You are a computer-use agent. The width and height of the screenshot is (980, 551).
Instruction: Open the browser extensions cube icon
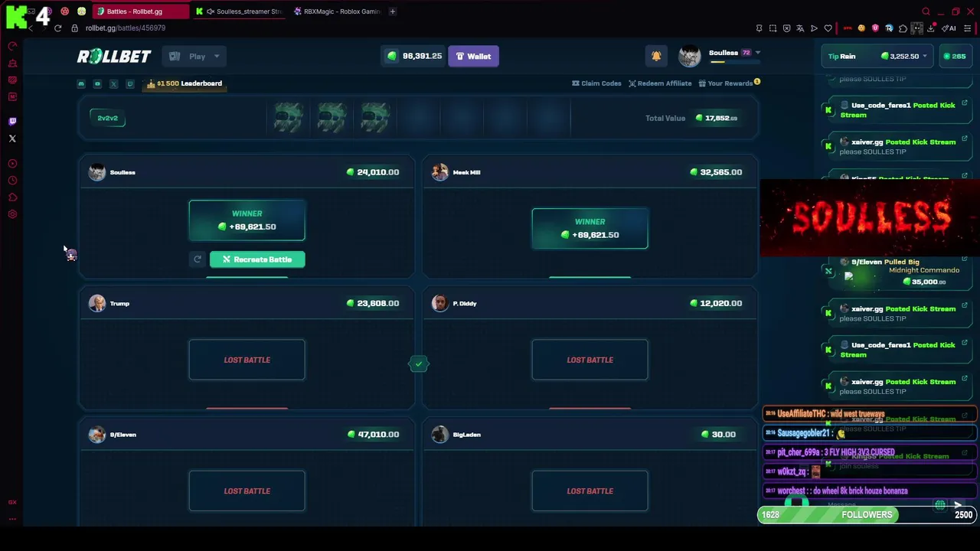[x=903, y=28]
